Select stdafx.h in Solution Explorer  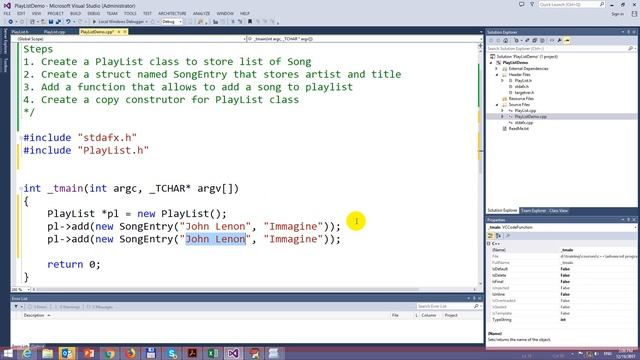point(522,87)
